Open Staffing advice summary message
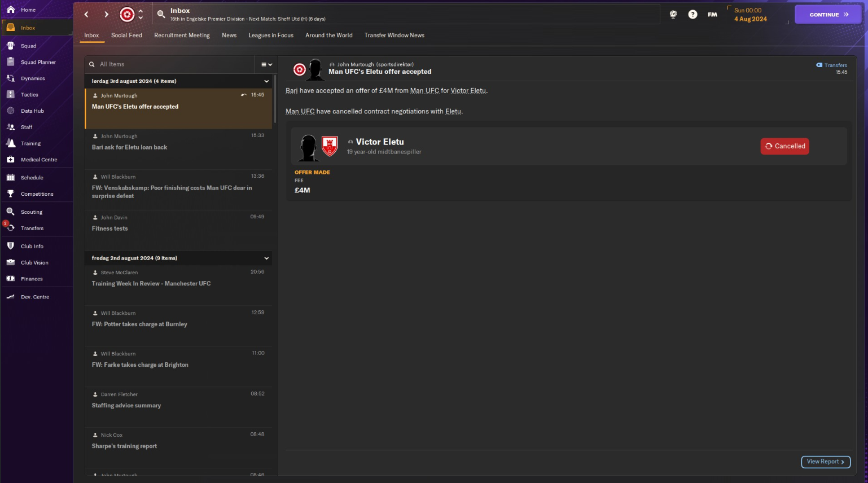Image resolution: width=868 pixels, height=483 pixels. pos(178,407)
